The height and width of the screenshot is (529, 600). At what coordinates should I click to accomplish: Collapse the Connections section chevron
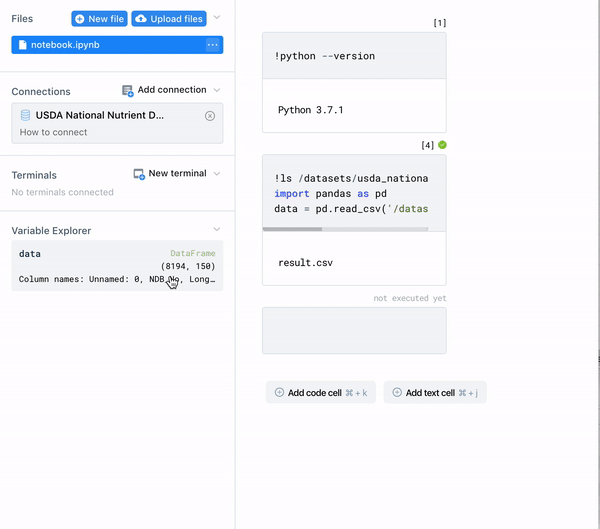[x=217, y=90]
